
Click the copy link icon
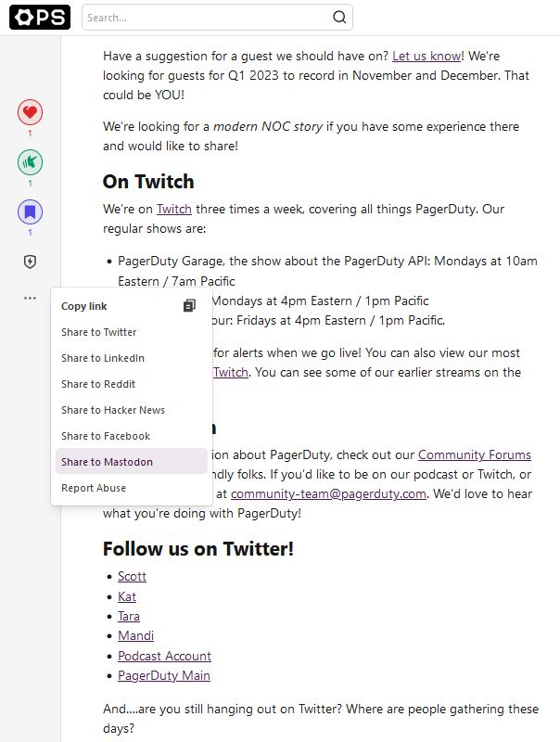(189, 306)
